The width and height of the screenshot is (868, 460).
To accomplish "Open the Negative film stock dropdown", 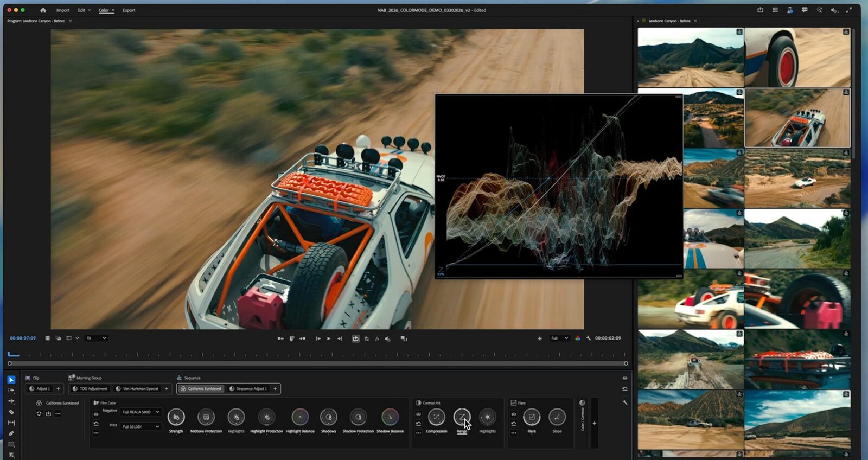I will pyautogui.click(x=141, y=412).
